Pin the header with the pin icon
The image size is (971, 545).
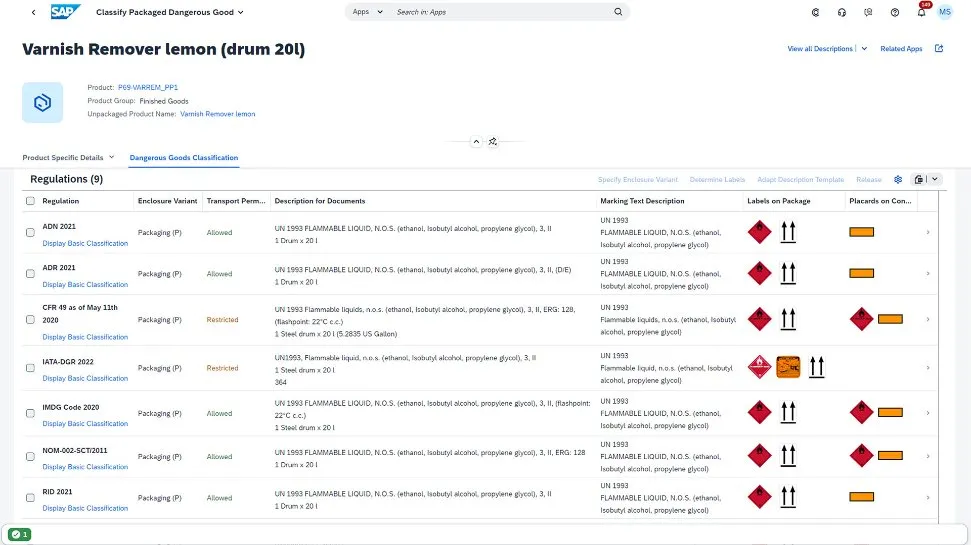493,142
